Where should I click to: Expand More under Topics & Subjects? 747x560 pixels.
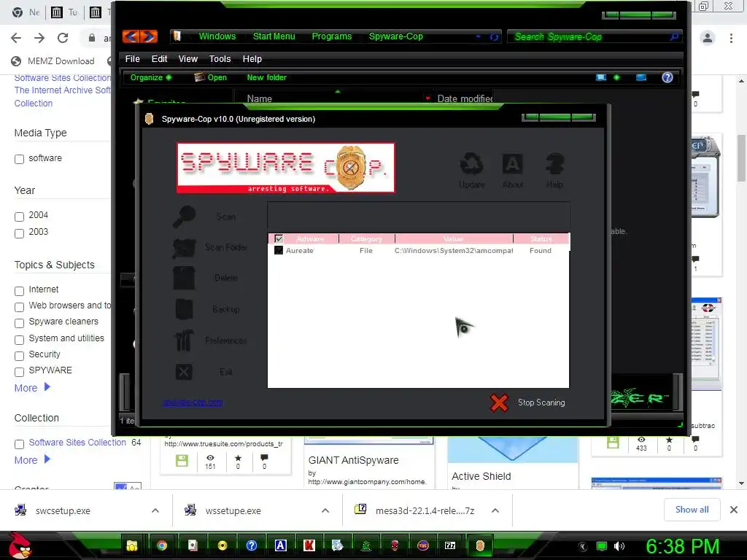click(32, 388)
